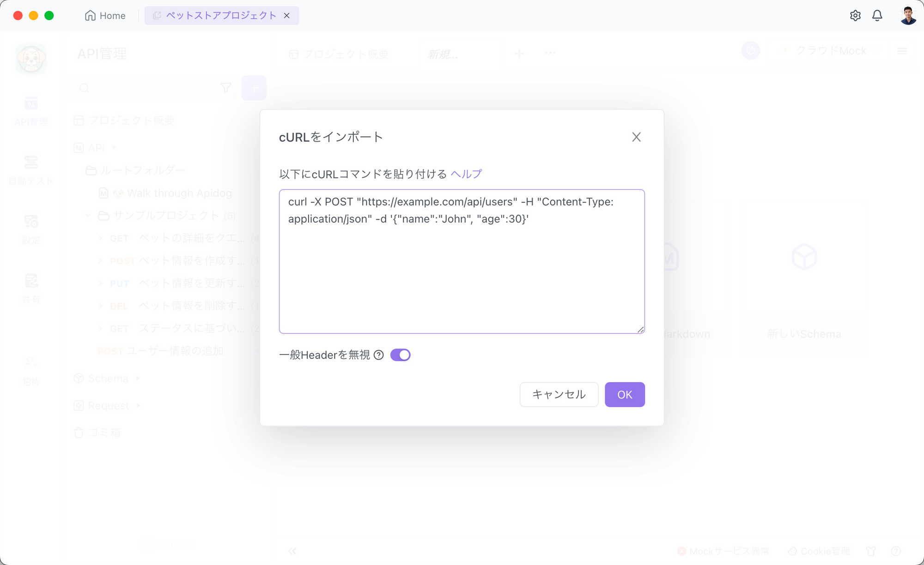Image resolution: width=924 pixels, height=565 pixels.
Task: Open the three-dots more tabs menu
Action: pos(550,54)
